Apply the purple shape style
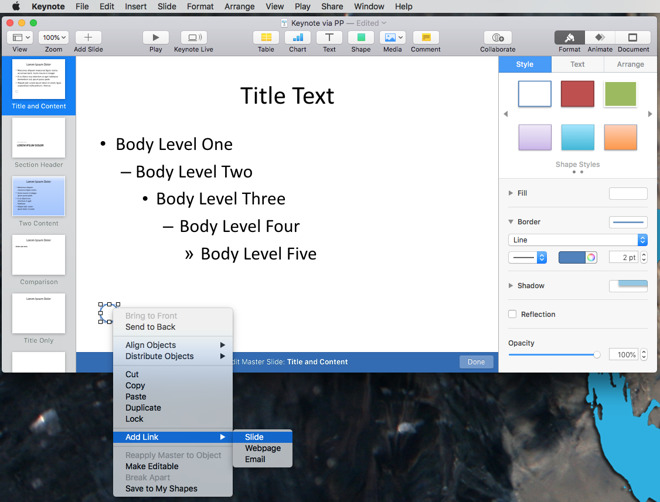The width and height of the screenshot is (660, 502). click(x=535, y=137)
